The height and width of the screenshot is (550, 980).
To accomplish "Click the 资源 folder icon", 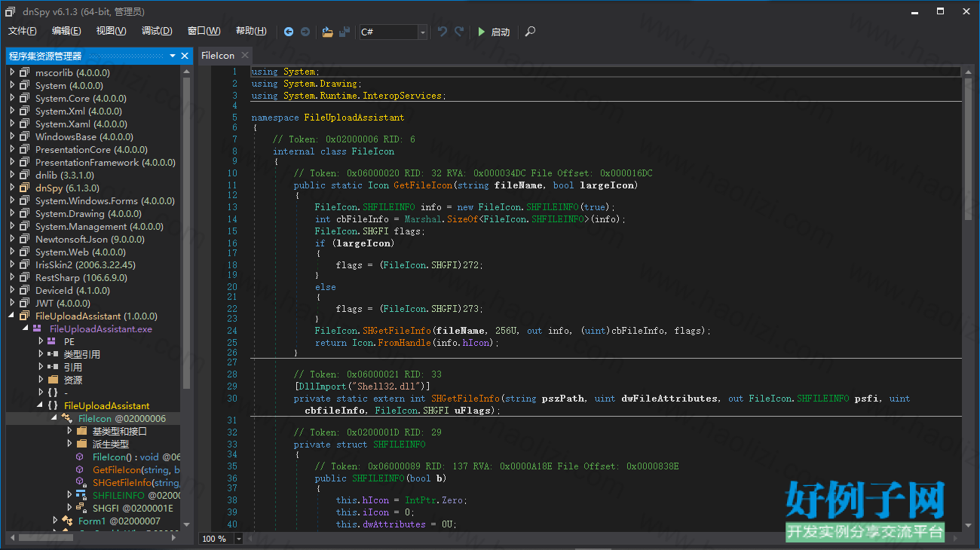I will (x=52, y=380).
